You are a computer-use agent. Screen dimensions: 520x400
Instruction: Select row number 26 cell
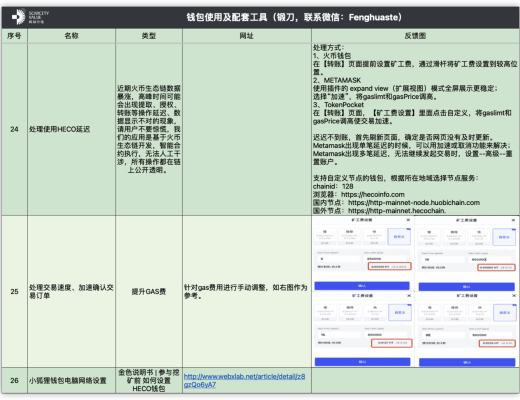click(x=14, y=380)
